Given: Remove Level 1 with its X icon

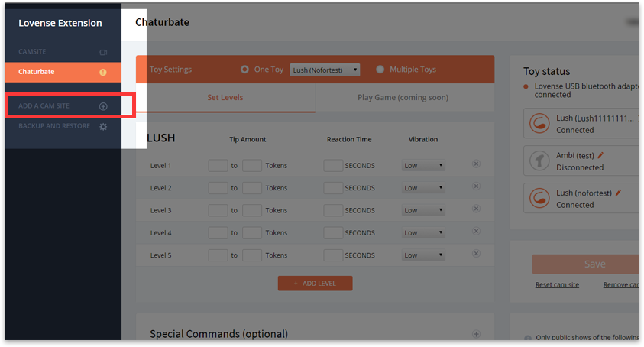Looking at the screenshot, I should click(x=476, y=164).
